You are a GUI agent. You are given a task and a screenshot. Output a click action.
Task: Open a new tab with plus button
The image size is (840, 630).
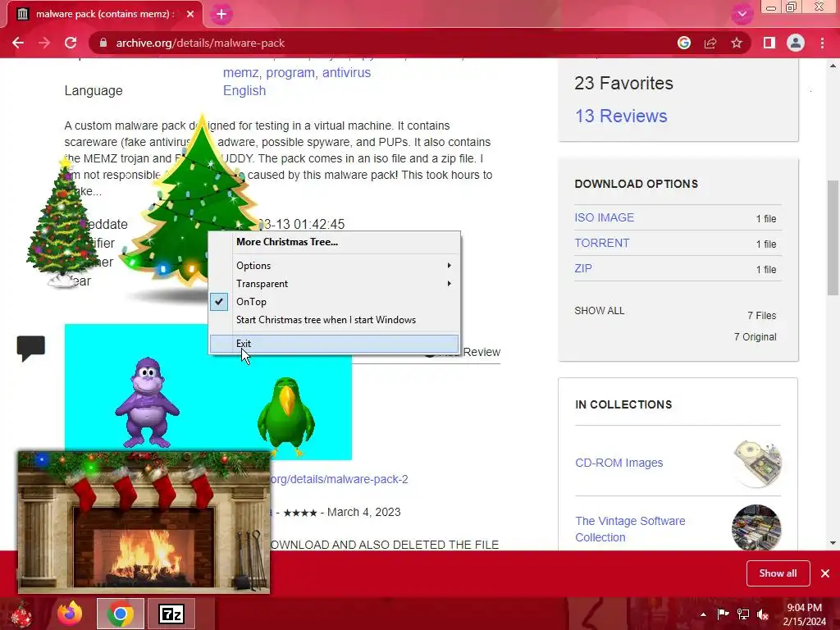tap(221, 14)
